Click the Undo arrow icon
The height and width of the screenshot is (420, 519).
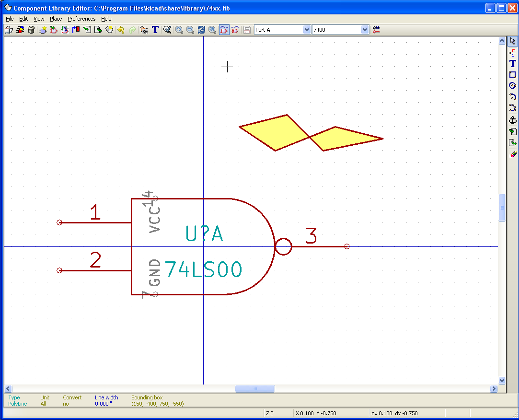[x=121, y=30]
